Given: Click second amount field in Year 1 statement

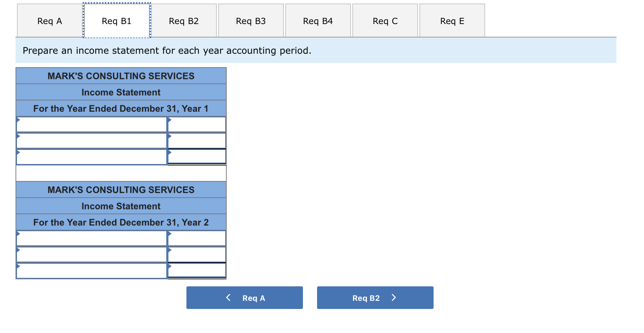Looking at the screenshot, I should coord(197,141).
